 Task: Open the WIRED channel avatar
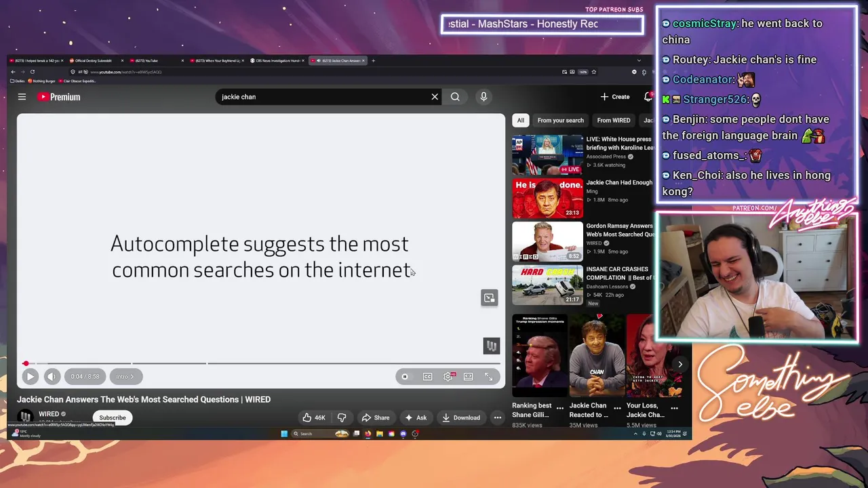point(25,417)
